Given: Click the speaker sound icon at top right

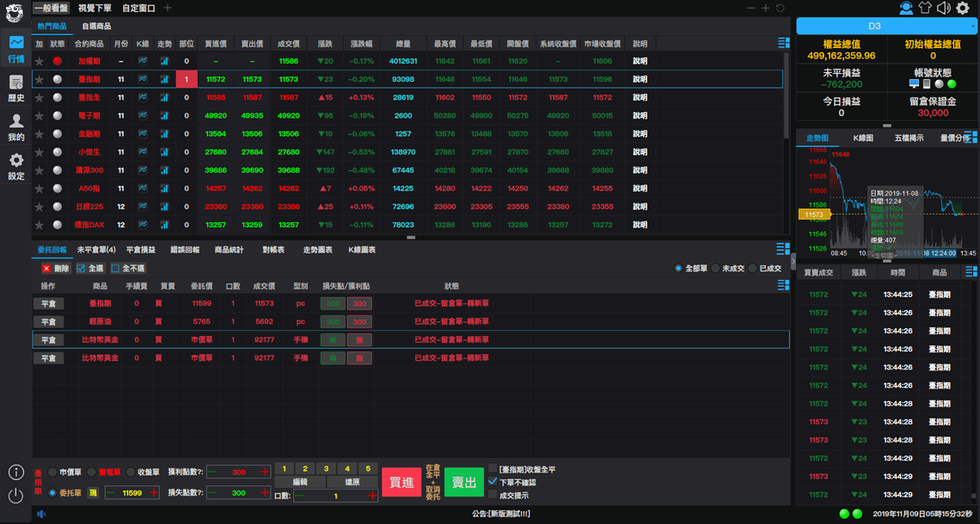Looking at the screenshot, I should coord(943,9).
